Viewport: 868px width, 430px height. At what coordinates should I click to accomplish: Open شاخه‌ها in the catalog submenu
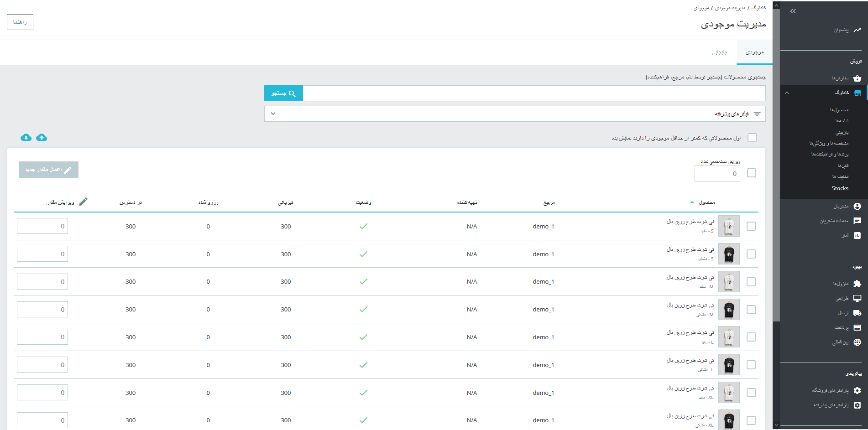click(842, 121)
